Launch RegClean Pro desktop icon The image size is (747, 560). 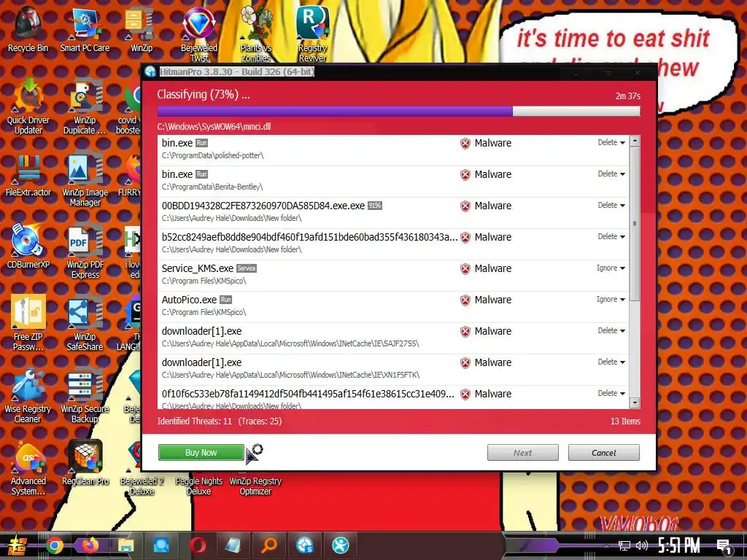click(85, 463)
